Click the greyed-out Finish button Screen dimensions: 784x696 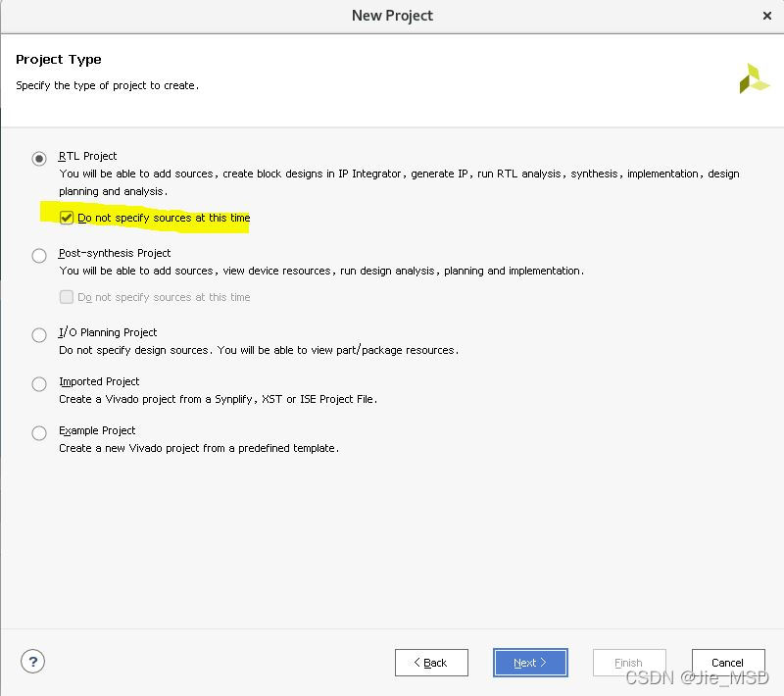629,663
